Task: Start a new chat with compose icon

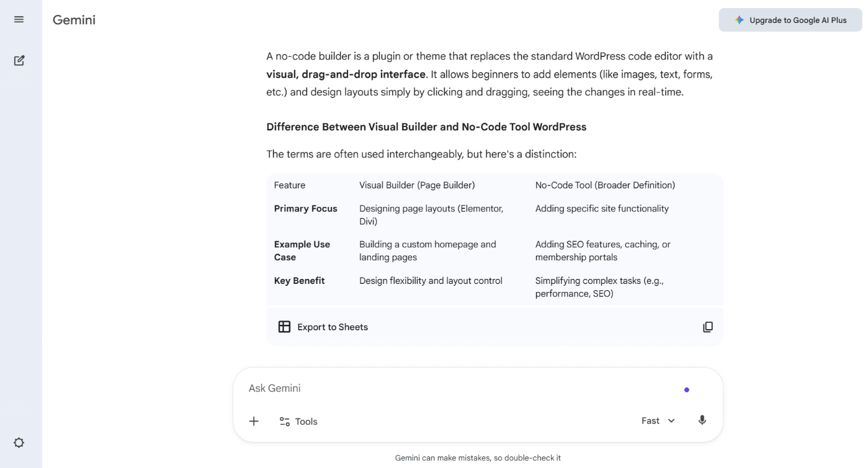Action: pyautogui.click(x=19, y=61)
